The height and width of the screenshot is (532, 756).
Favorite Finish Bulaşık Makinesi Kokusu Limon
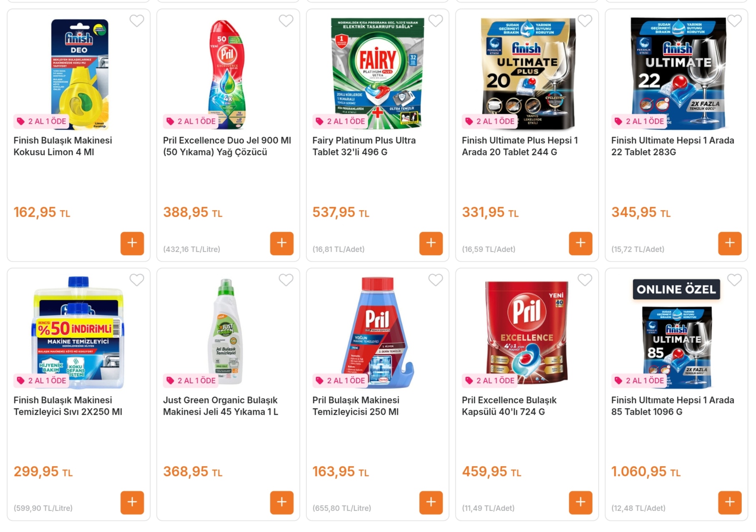(137, 21)
